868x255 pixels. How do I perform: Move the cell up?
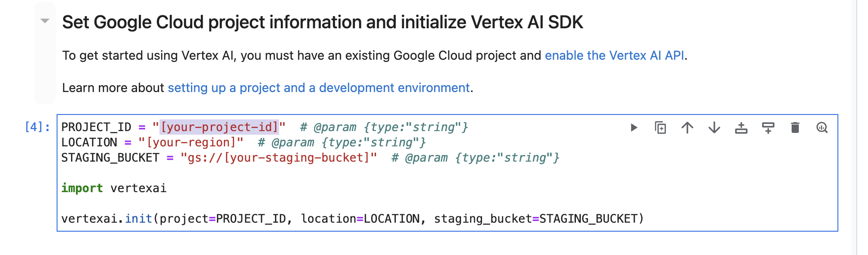coord(687,127)
